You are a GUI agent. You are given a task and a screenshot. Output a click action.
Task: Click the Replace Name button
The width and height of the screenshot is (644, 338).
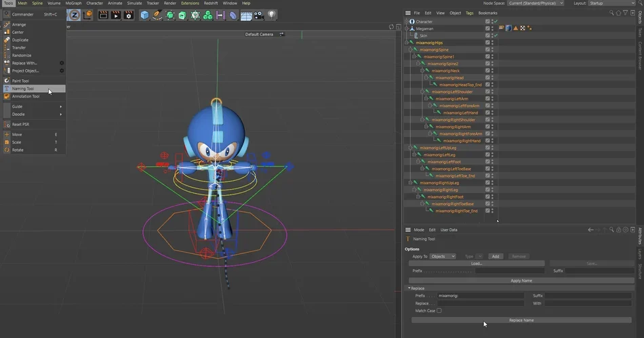pyautogui.click(x=521, y=320)
